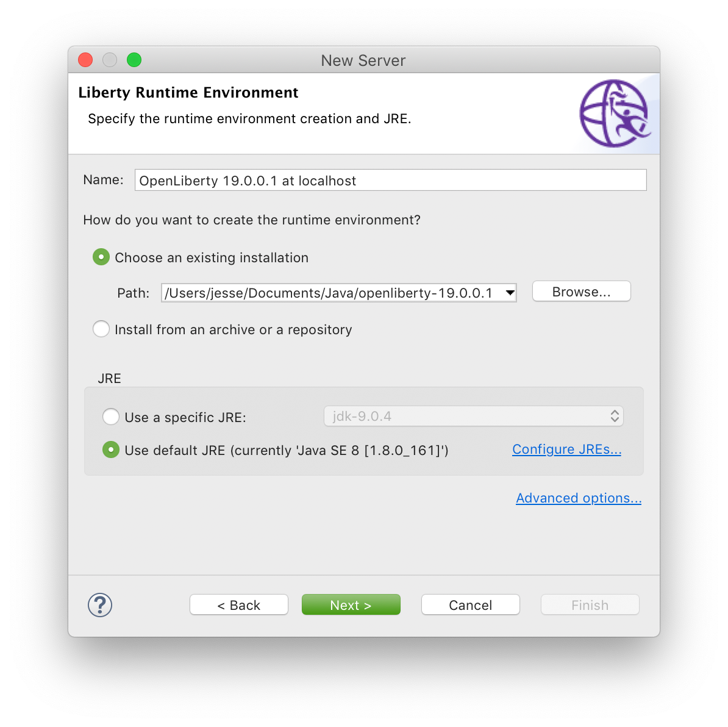The image size is (728, 727).
Task: Click the green zoom window button
Action: [134, 60]
